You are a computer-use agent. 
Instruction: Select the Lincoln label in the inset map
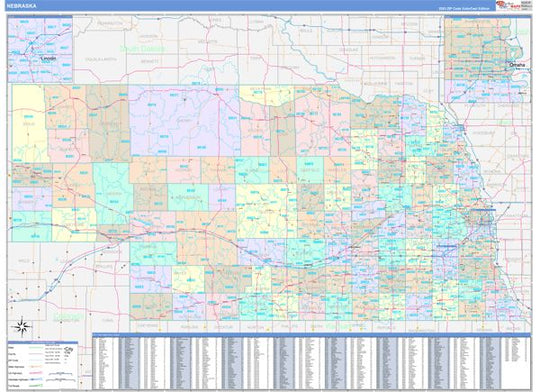pyautogui.click(x=48, y=59)
